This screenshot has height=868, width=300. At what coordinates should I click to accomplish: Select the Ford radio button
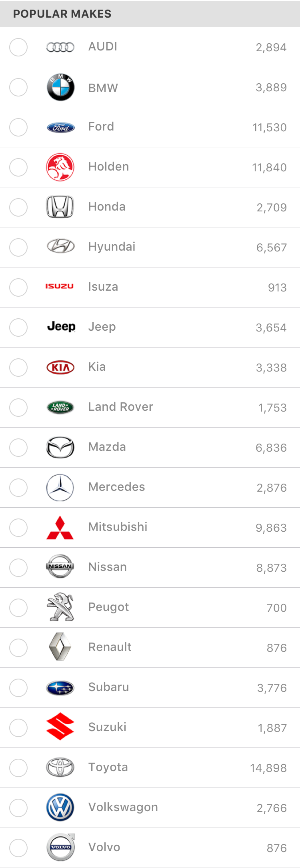pyautogui.click(x=18, y=127)
